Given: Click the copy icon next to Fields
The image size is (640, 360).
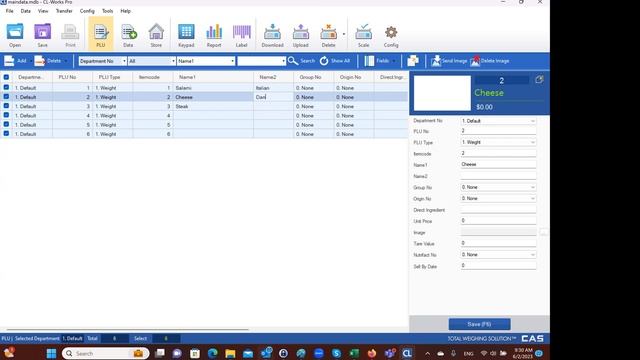Looking at the screenshot, I should 413,61.
